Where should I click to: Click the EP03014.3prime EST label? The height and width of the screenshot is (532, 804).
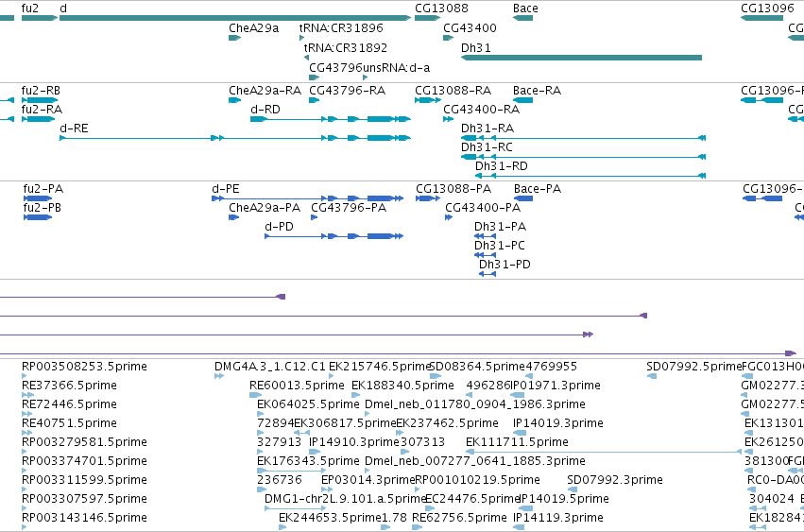[368, 480]
